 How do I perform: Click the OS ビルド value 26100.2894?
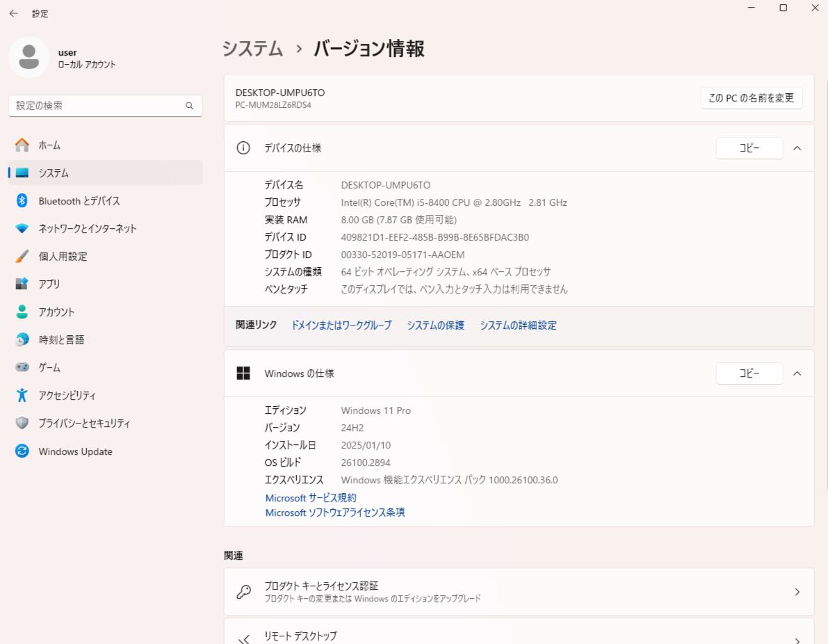click(366, 462)
